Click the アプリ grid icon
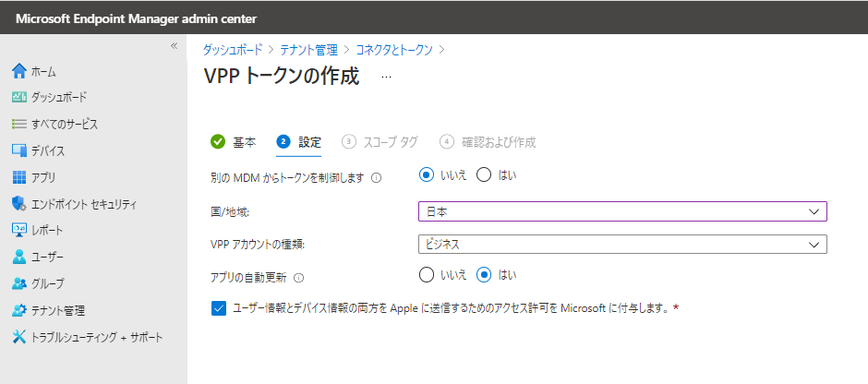 (x=19, y=177)
